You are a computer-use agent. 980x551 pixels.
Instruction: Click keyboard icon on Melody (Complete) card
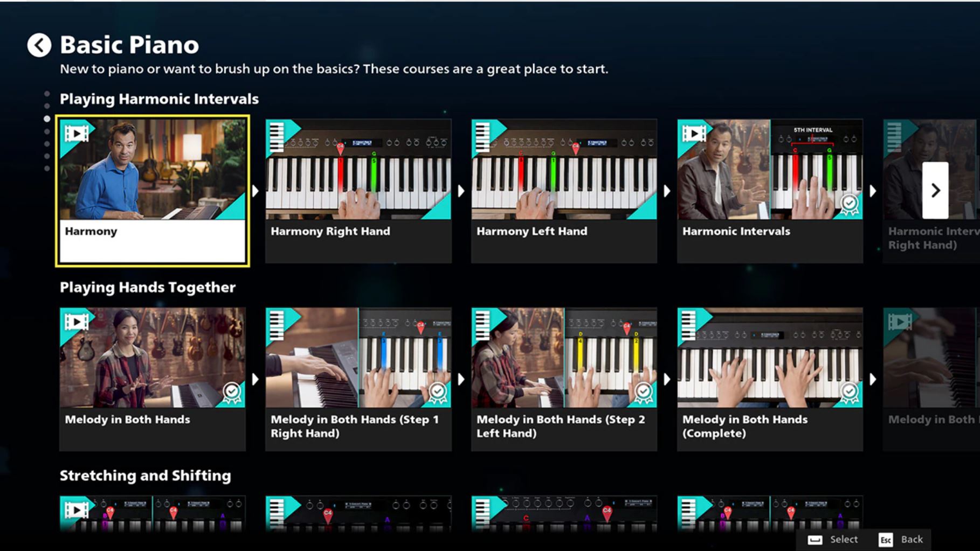[x=688, y=325]
